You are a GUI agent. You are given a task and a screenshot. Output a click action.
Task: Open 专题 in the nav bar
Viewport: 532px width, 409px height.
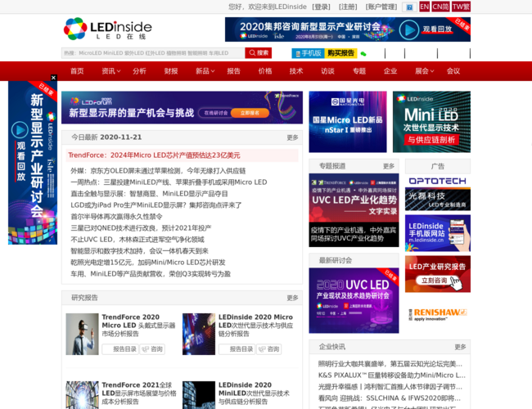[x=359, y=71]
